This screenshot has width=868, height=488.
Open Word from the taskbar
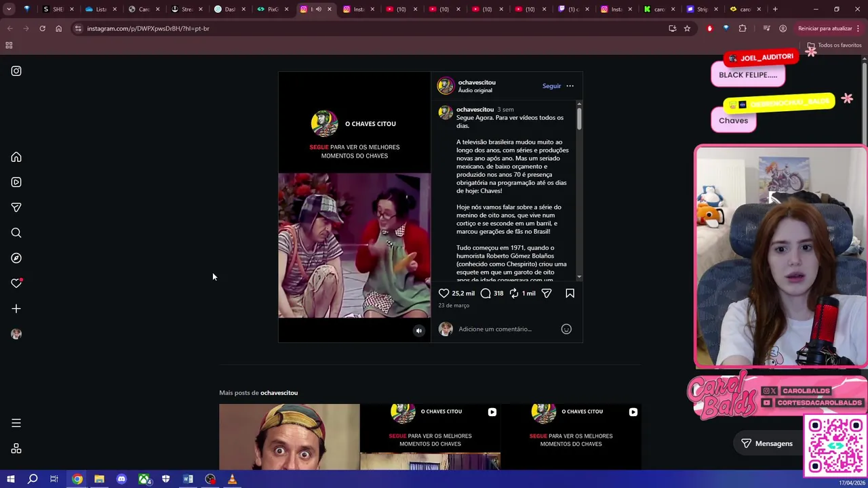tap(188, 479)
